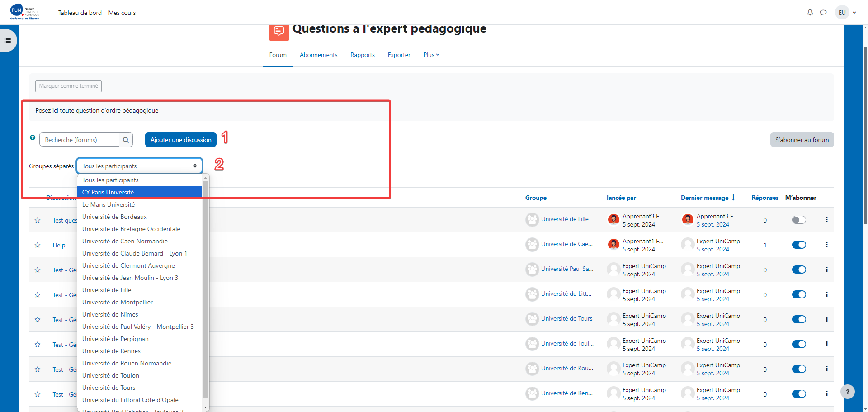Click in the Recherche (forums) field
Screen dimensions: 868x412
click(x=79, y=140)
